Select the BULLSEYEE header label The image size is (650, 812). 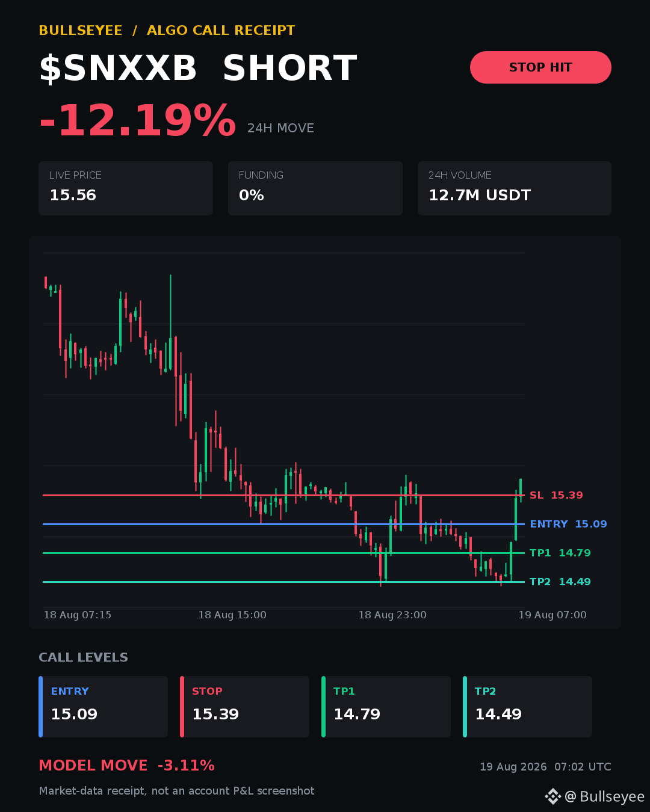pyautogui.click(x=81, y=31)
